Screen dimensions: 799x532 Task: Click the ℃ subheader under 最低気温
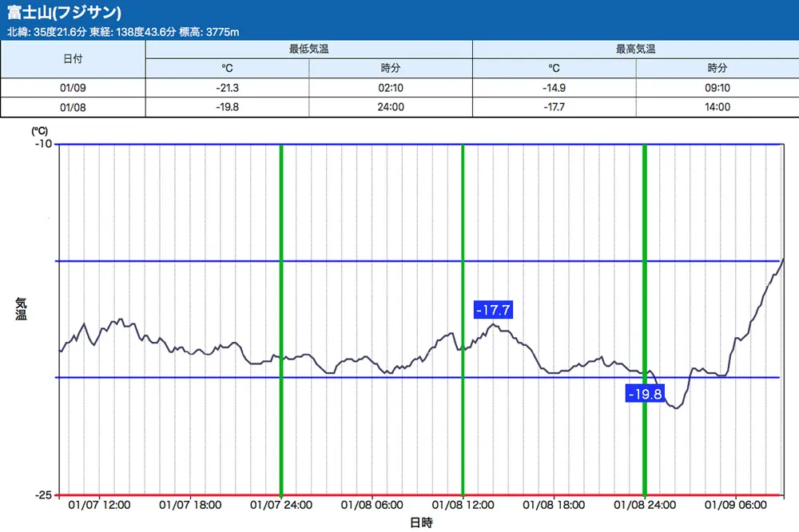(x=227, y=68)
